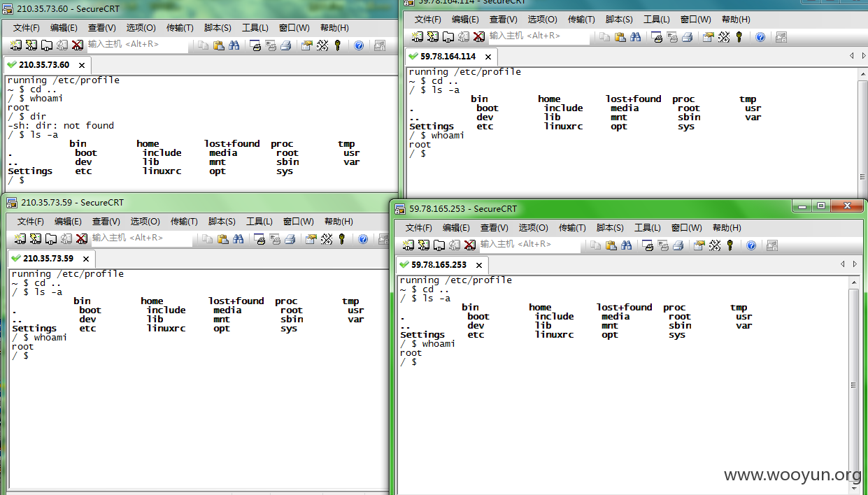Viewport: 868px width, 495px height.
Task: Click Reconnect icon in 210.35.73.60 window
Action: (x=62, y=45)
